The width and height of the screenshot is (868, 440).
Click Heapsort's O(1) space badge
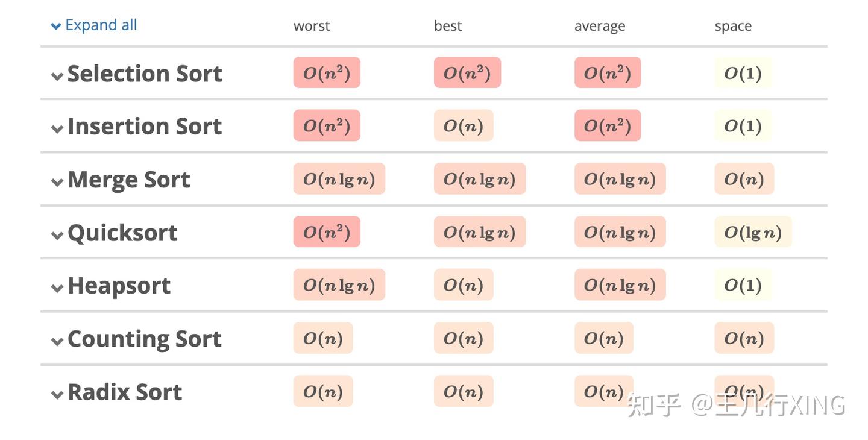743,284
